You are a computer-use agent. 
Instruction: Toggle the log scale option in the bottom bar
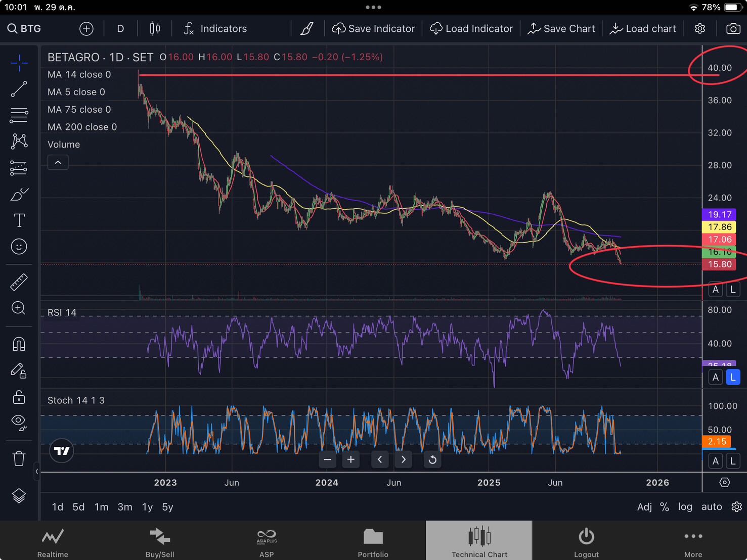click(x=685, y=507)
